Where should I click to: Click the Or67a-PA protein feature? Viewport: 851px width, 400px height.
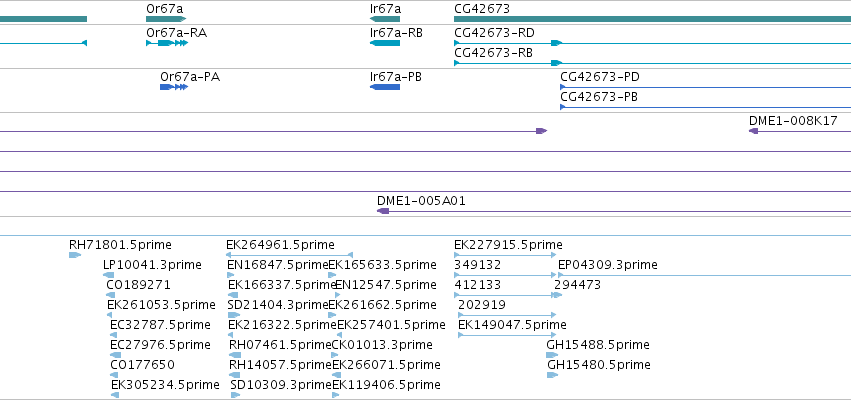(174, 87)
